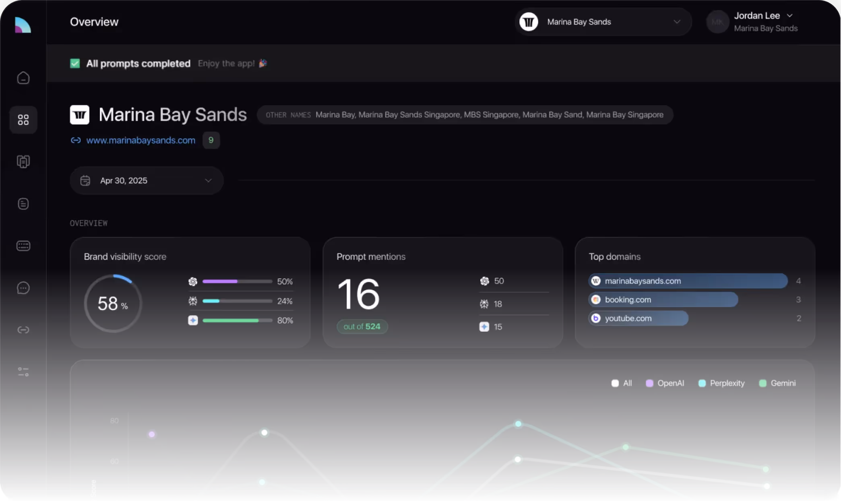Toggle the All series in chart legend
This screenshot has height=504, width=841.
click(x=621, y=383)
